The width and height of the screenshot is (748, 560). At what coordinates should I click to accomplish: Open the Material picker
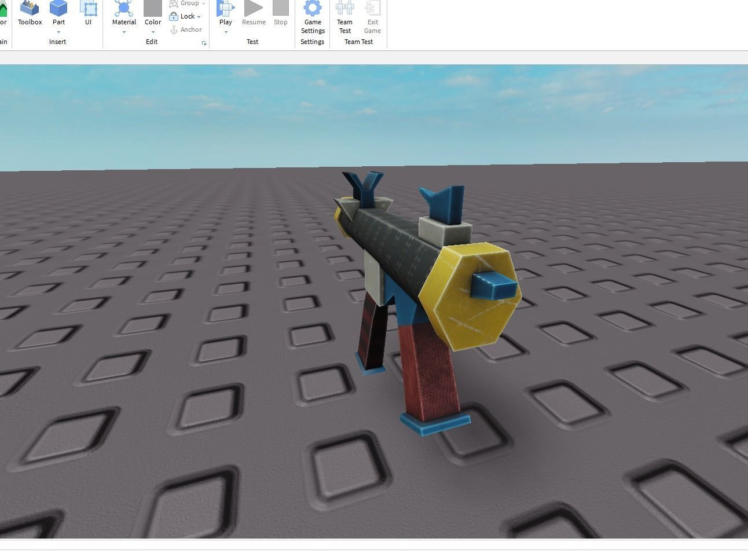124,13
